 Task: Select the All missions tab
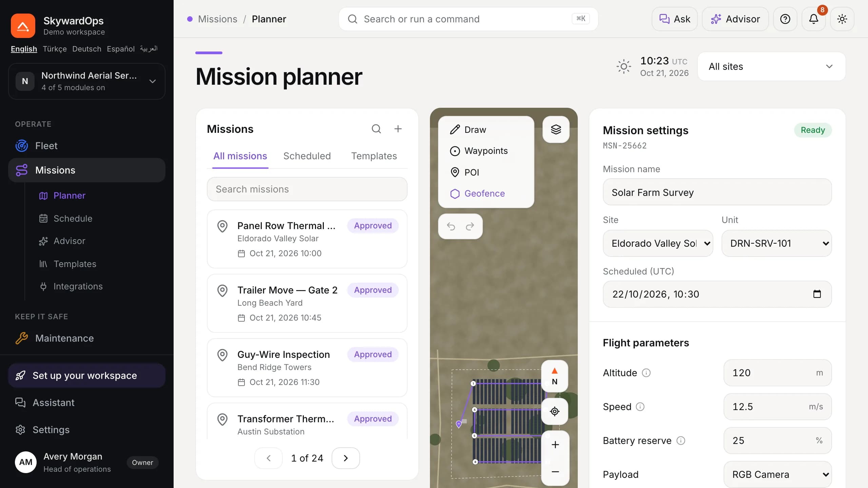pos(240,156)
